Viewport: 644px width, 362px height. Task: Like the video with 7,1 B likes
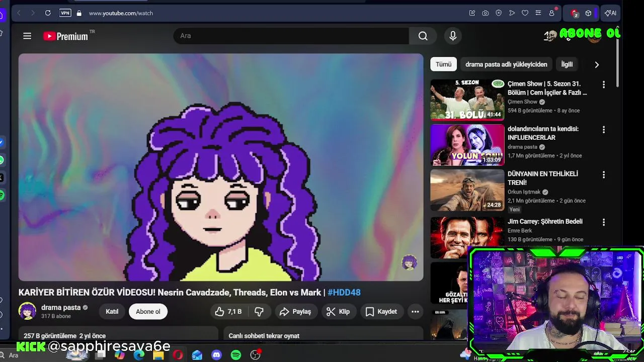click(228, 312)
